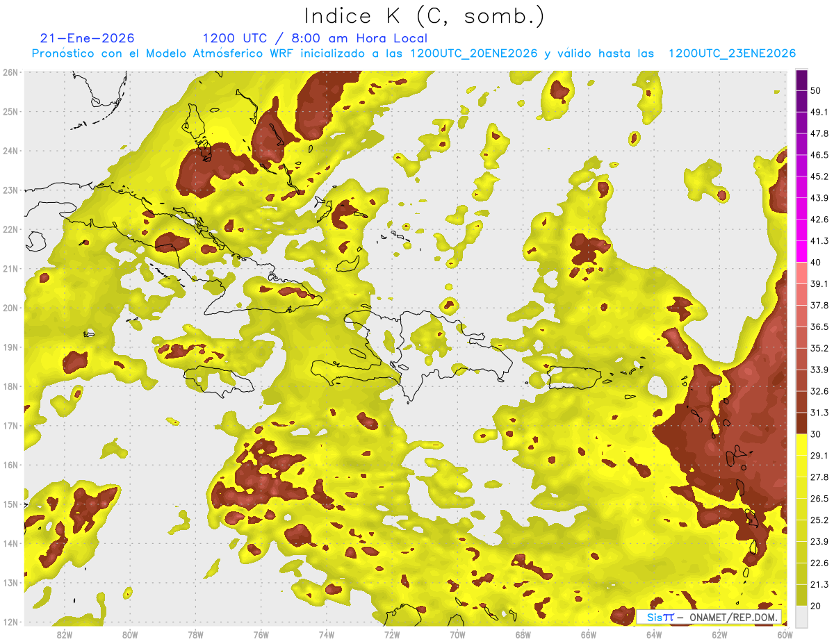Click the '40' colorbar label
The height and width of the screenshot is (644, 834).
coord(817,263)
